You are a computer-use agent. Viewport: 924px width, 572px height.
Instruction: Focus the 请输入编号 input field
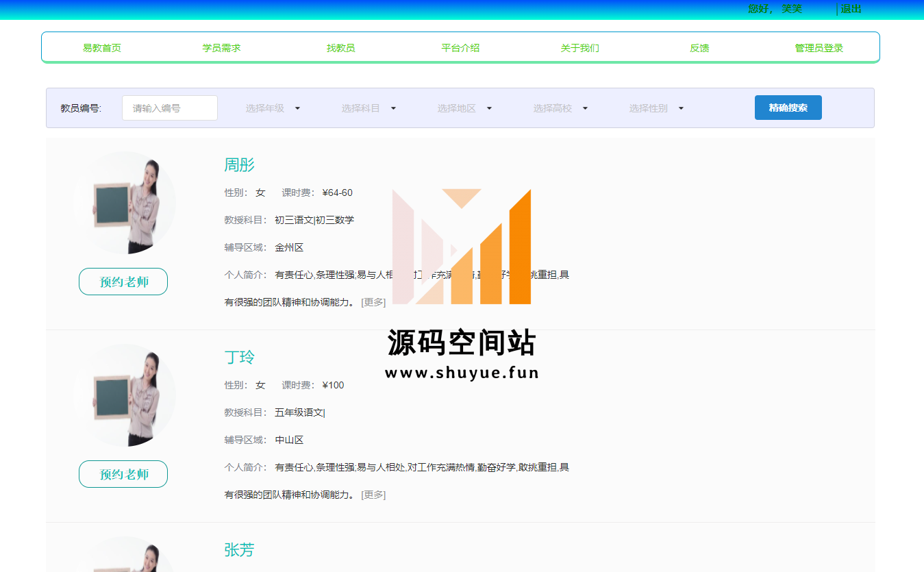pyautogui.click(x=170, y=108)
